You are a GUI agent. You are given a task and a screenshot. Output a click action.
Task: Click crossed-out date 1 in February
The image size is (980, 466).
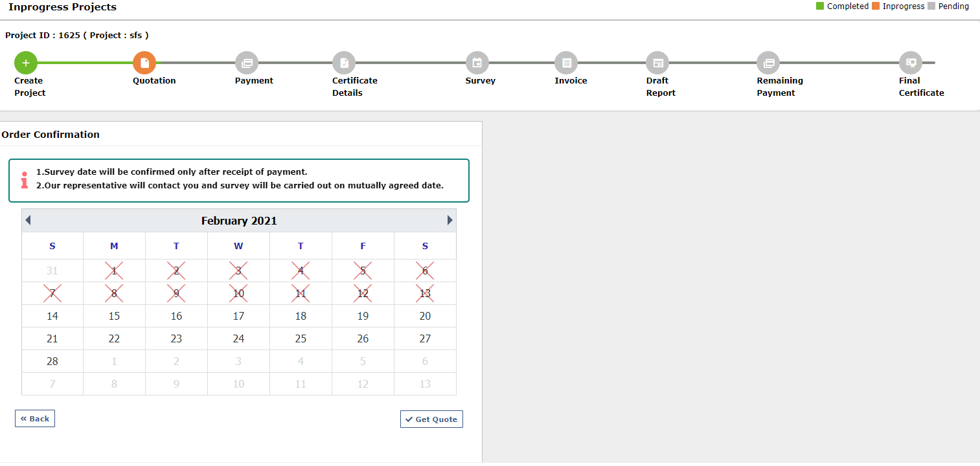click(x=114, y=271)
